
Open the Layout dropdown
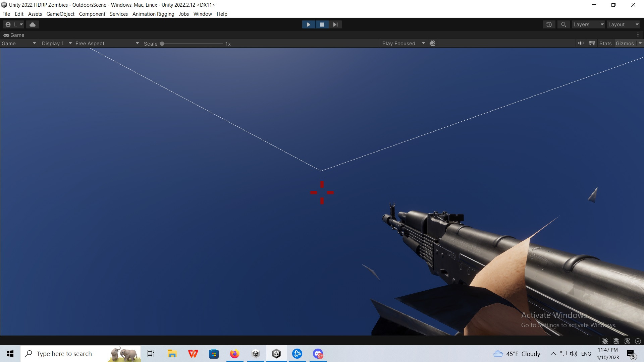click(623, 24)
